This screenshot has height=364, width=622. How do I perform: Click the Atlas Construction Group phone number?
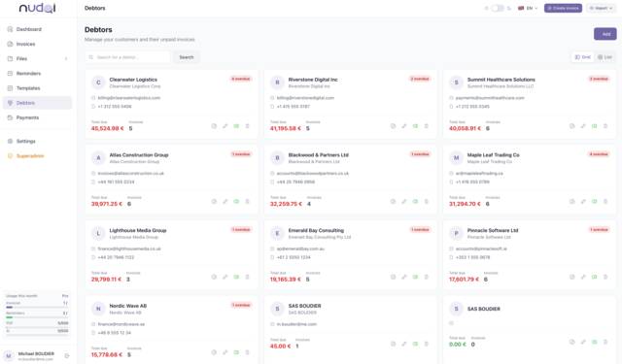pos(116,182)
